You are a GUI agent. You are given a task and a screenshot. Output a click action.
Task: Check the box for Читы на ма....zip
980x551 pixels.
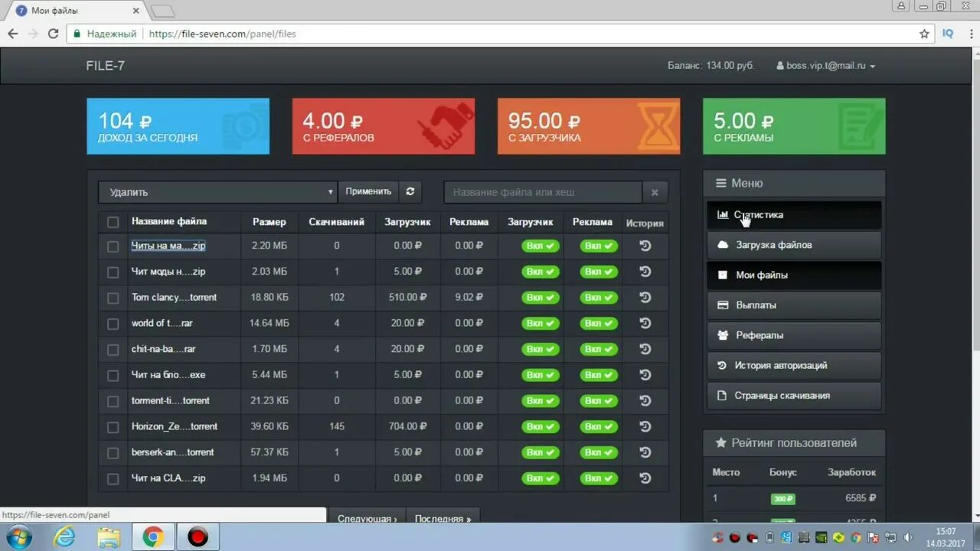(113, 246)
